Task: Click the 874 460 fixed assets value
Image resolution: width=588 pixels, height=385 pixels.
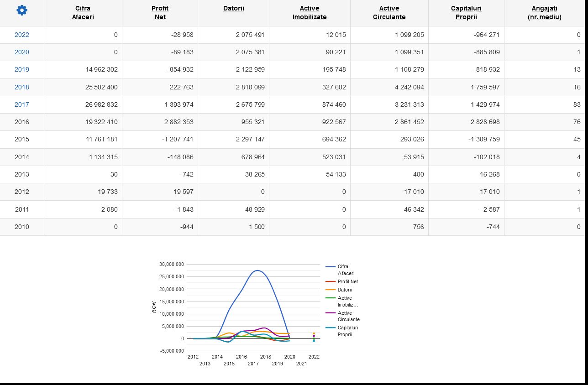Action: click(x=334, y=104)
